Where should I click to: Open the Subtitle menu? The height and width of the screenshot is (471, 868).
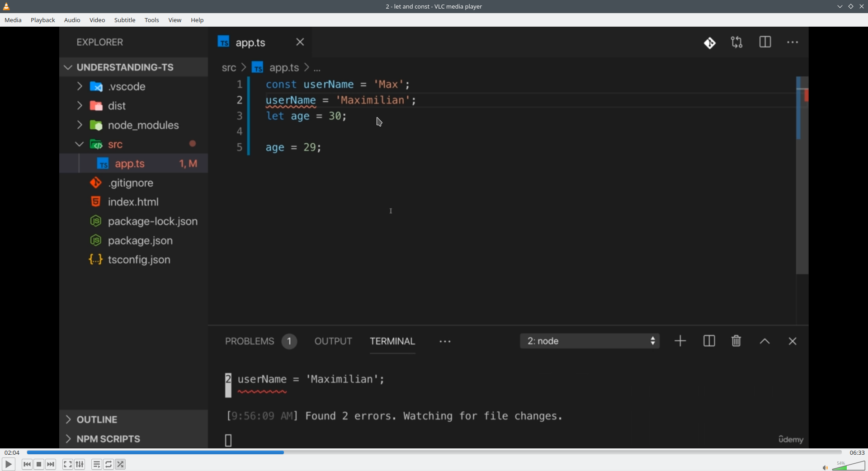coord(125,20)
